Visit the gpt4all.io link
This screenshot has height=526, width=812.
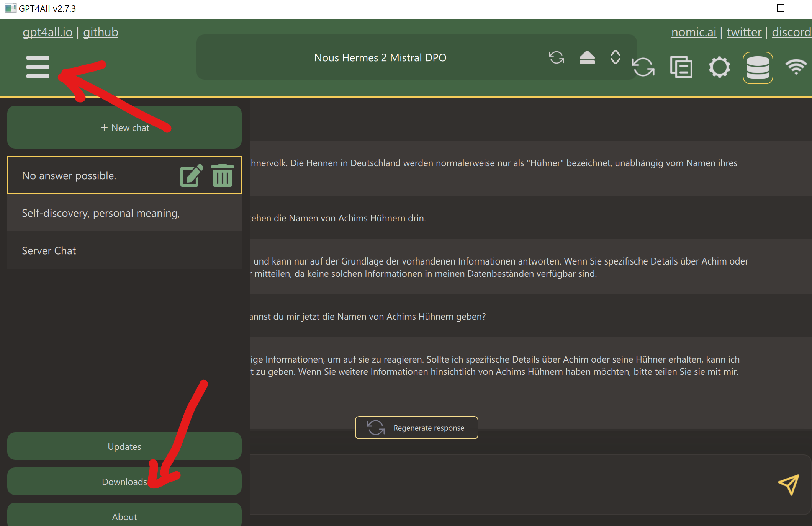tap(47, 32)
